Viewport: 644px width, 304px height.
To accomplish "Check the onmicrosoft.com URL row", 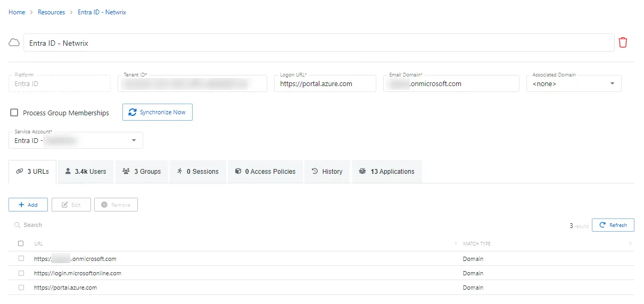I will coord(21,258).
